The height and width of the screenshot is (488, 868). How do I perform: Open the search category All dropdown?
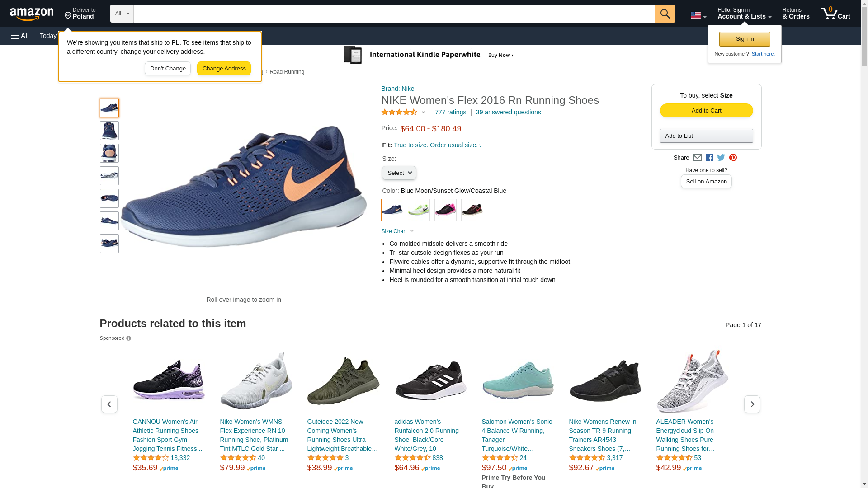(122, 14)
